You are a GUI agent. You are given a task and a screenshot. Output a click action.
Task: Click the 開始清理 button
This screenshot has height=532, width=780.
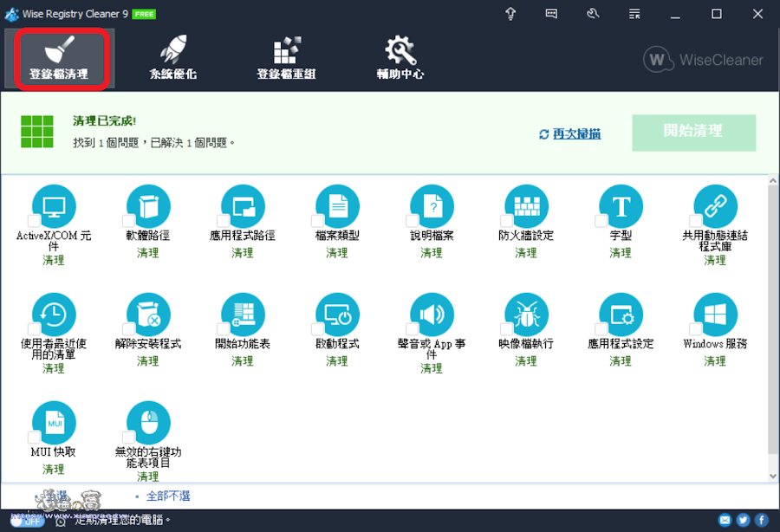tap(694, 133)
